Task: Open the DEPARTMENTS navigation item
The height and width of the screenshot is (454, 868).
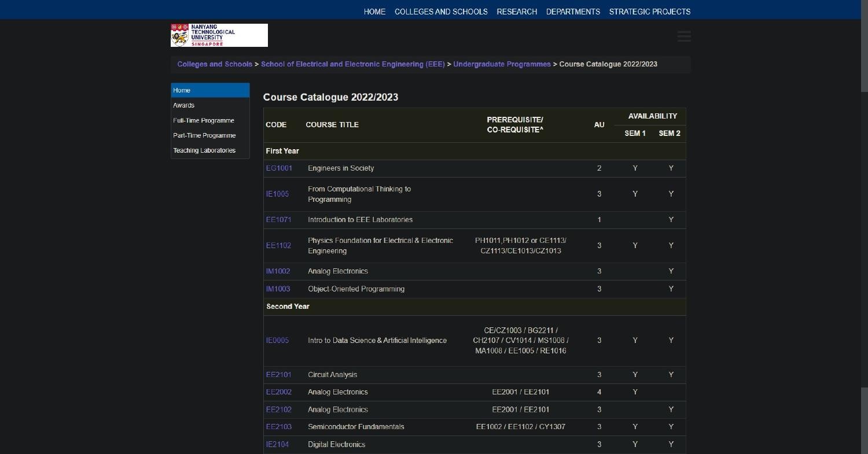Action: (572, 12)
